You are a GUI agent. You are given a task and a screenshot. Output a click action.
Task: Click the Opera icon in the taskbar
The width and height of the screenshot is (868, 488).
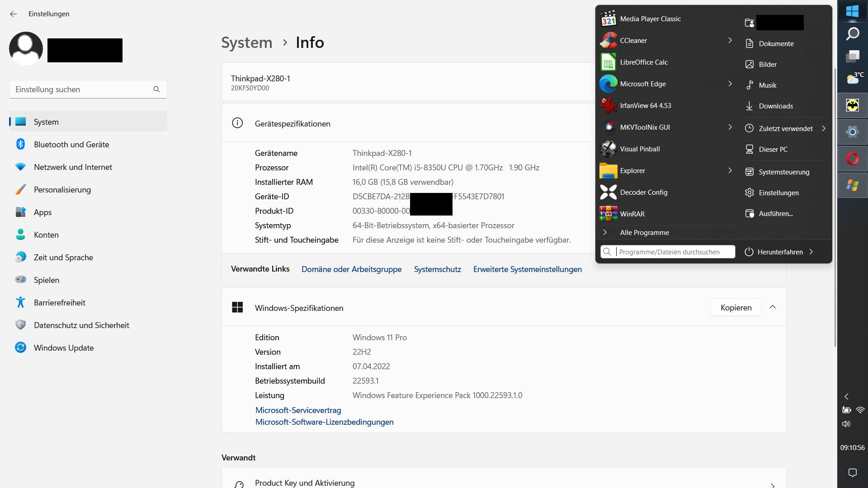click(852, 159)
